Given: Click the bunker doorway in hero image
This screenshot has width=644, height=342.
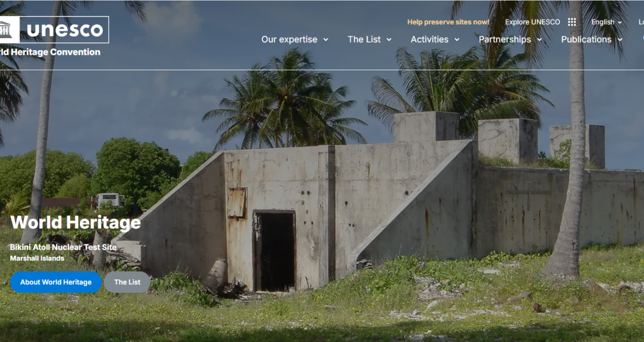Looking at the screenshot, I should click(x=274, y=251).
